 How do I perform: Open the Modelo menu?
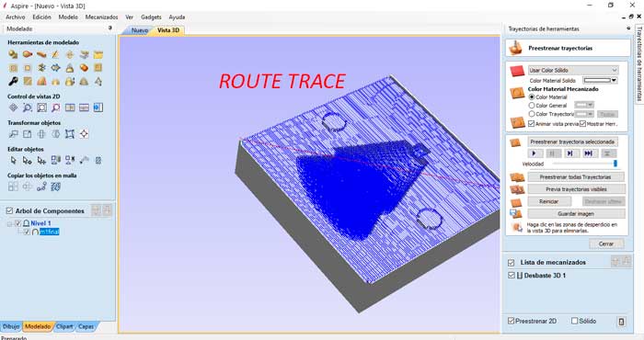pos(68,17)
